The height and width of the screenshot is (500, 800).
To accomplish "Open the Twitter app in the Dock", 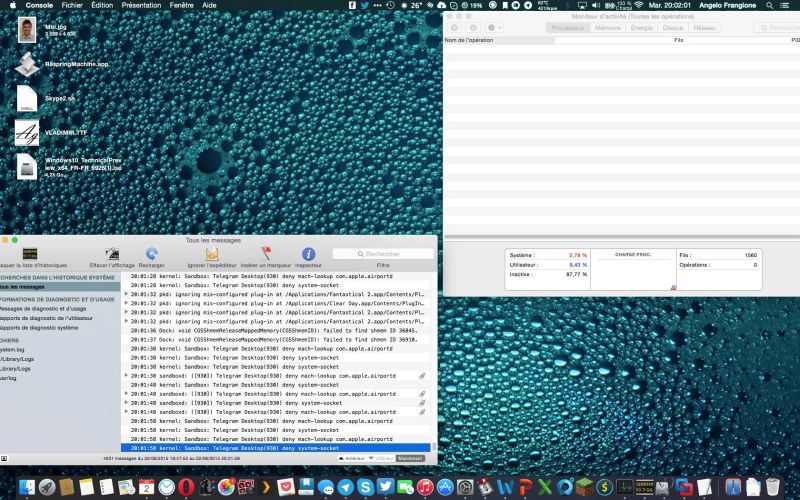I will click(x=385, y=487).
